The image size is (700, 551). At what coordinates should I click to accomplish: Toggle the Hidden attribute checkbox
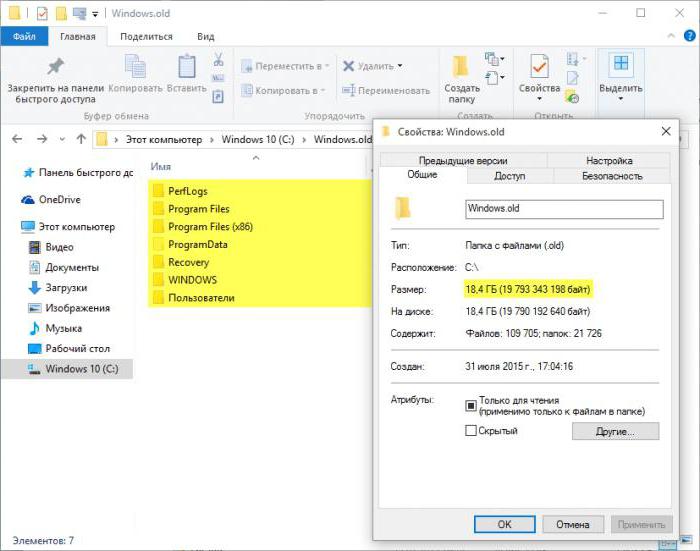(x=471, y=430)
